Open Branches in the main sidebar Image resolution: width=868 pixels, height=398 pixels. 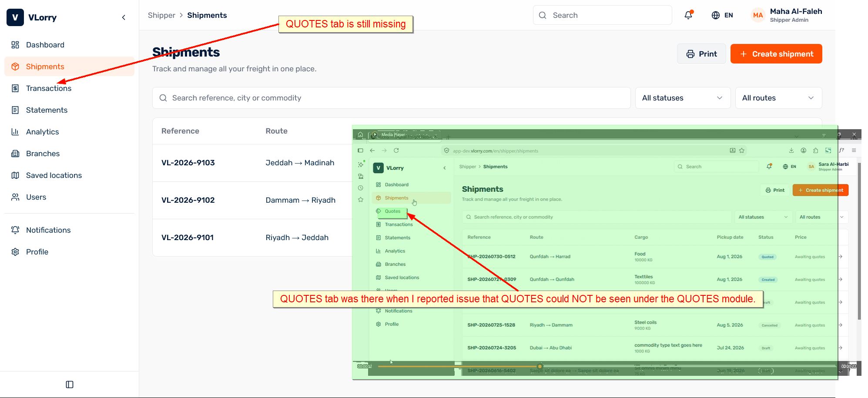(x=69, y=154)
